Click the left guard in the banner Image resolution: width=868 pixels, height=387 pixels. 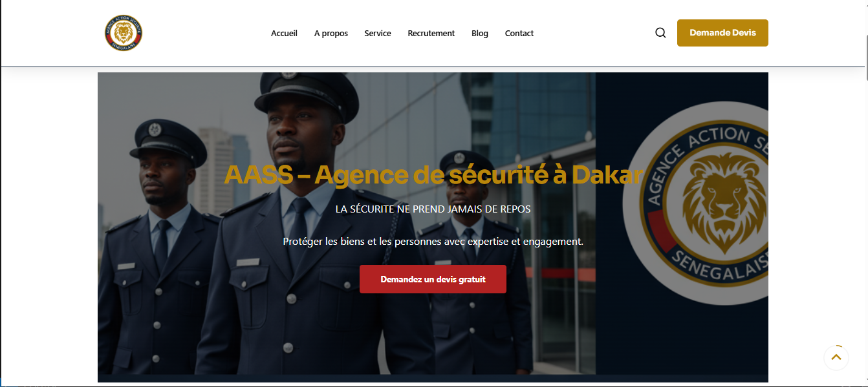pyautogui.click(x=158, y=246)
